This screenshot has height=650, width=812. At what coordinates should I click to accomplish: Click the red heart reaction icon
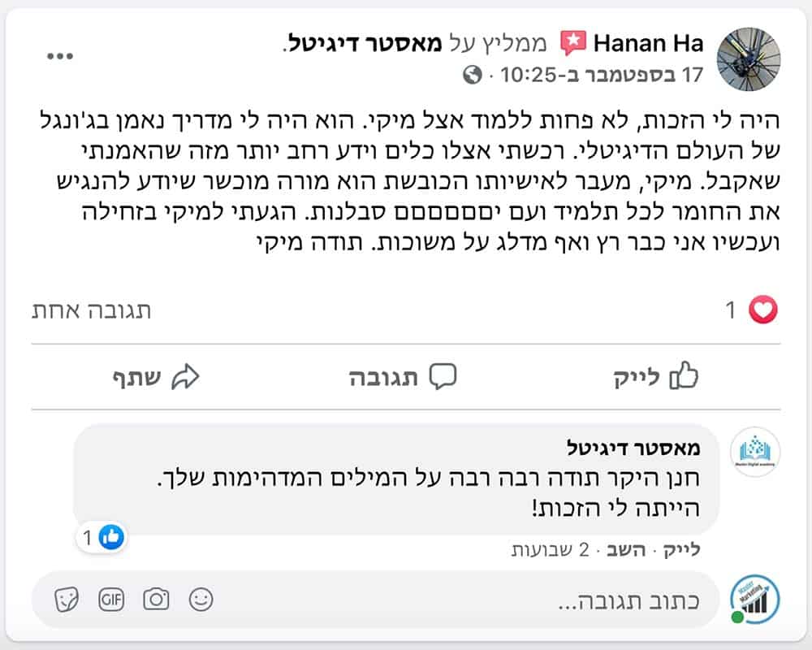tap(763, 310)
